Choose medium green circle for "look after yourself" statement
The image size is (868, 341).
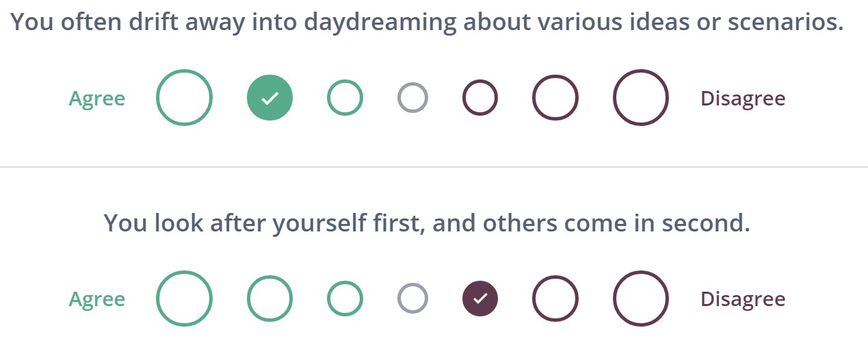(269, 299)
